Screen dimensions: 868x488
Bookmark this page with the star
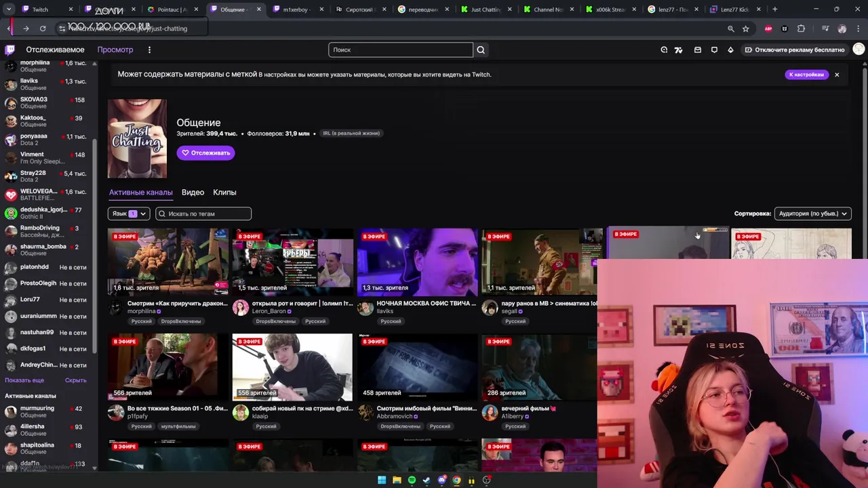(746, 28)
